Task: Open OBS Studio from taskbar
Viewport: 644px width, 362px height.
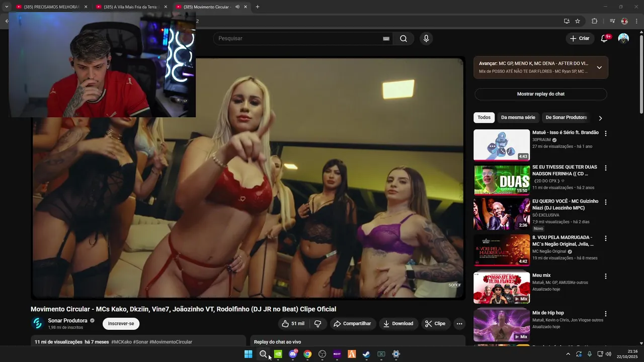Action: 323,354
